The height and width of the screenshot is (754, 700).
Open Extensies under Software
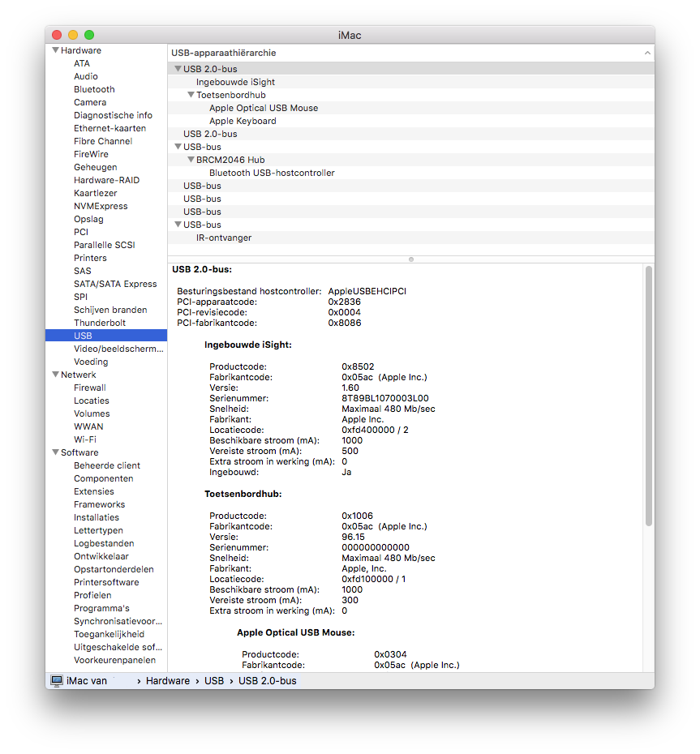pos(94,491)
